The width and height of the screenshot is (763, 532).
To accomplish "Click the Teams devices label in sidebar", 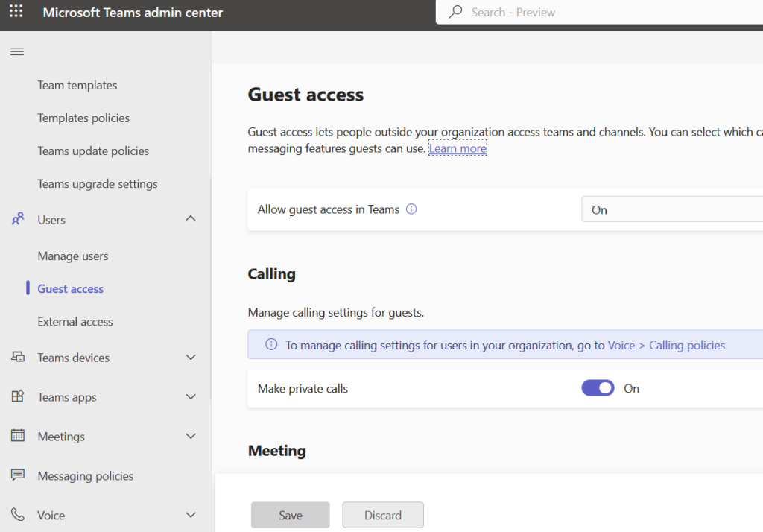I will click(x=74, y=358).
